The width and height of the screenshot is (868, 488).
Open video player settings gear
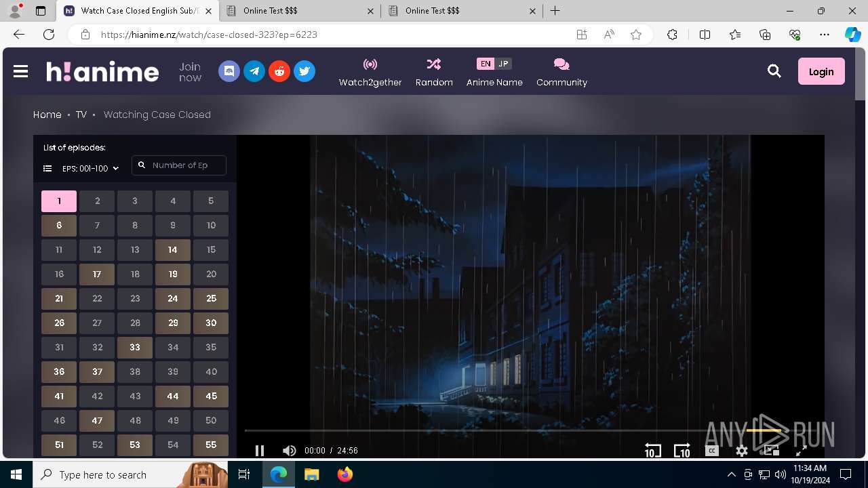point(742,451)
